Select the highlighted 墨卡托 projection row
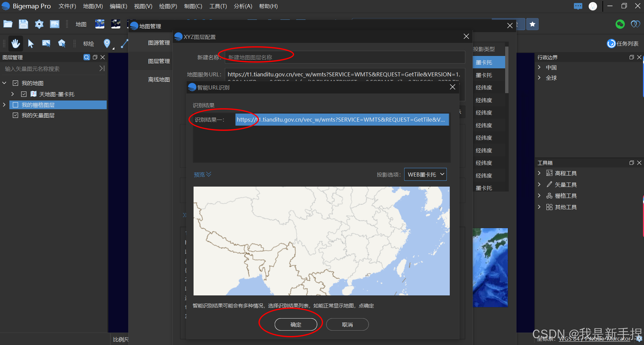 [x=489, y=62]
